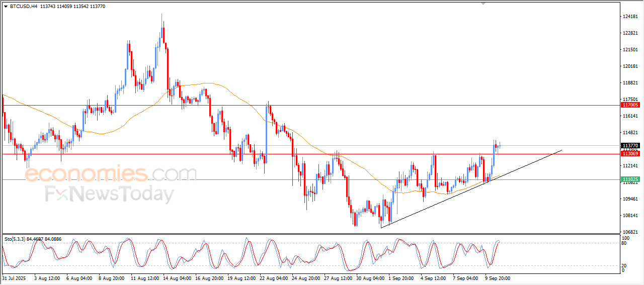
Task: Click the 1 Sep 20:00 time label
Action: [x=401, y=278]
